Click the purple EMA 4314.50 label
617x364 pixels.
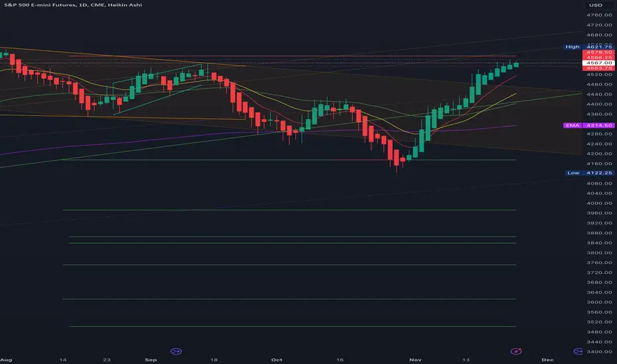[589, 126]
